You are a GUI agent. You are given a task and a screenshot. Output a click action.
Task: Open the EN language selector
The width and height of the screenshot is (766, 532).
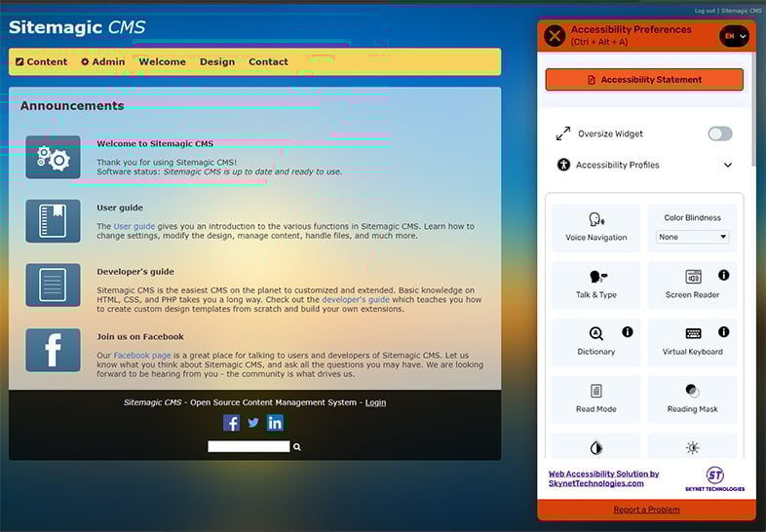[734, 36]
